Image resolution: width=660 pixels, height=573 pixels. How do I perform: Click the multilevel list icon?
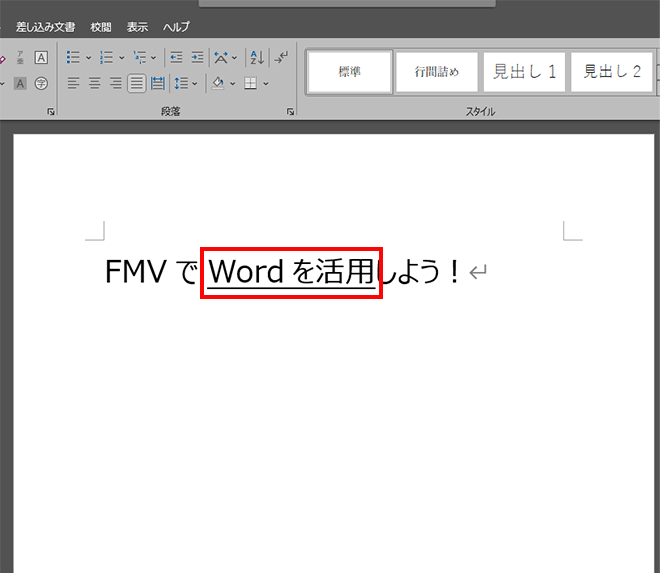coord(139,57)
